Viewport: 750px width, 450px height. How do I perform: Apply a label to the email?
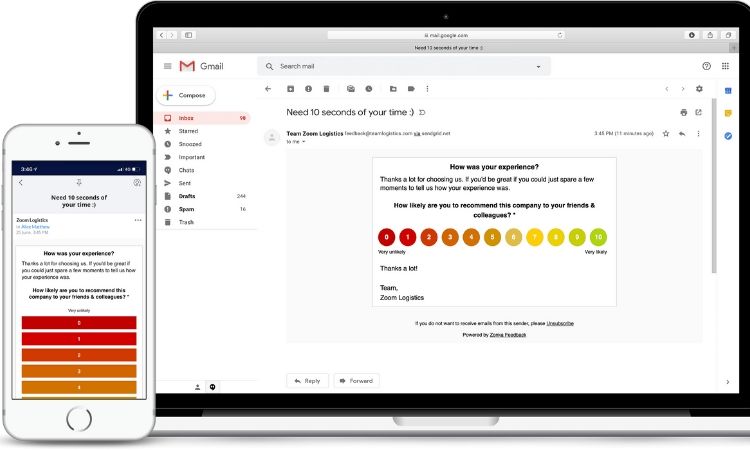pos(411,89)
